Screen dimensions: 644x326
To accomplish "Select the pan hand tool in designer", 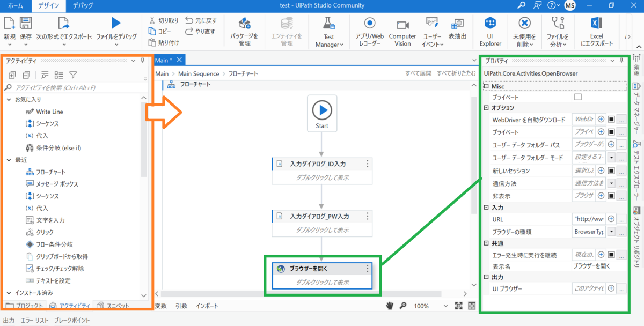I will (x=391, y=306).
